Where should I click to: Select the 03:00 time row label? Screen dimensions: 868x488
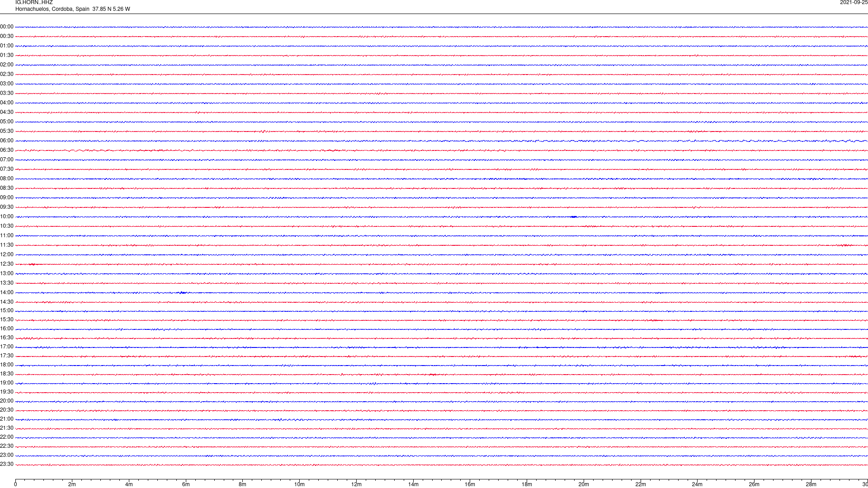[x=7, y=84]
